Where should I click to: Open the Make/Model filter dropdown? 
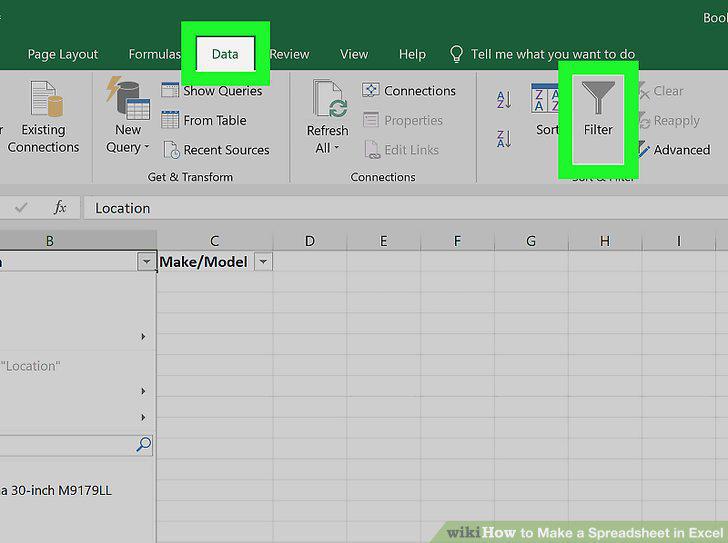pyautogui.click(x=263, y=262)
